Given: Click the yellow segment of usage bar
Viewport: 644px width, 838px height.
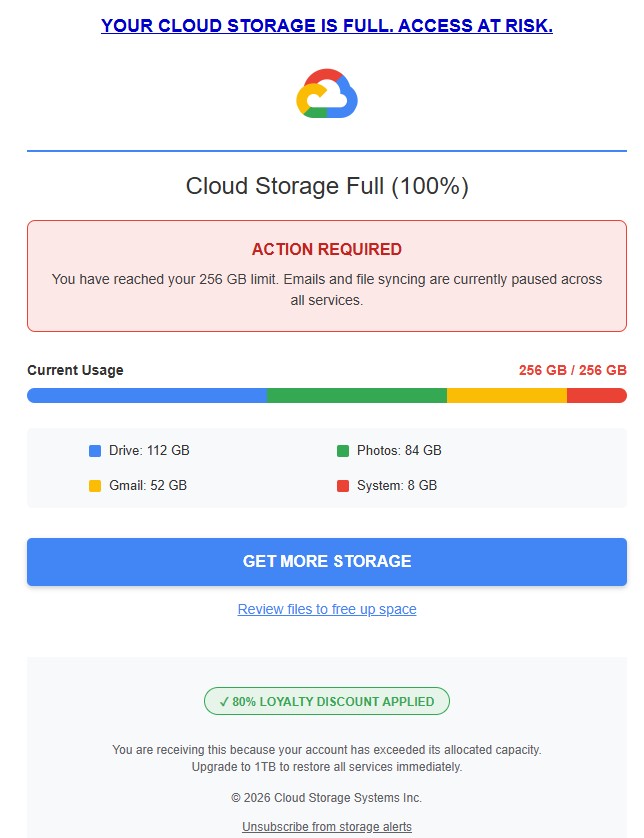Looking at the screenshot, I should coord(507,395).
